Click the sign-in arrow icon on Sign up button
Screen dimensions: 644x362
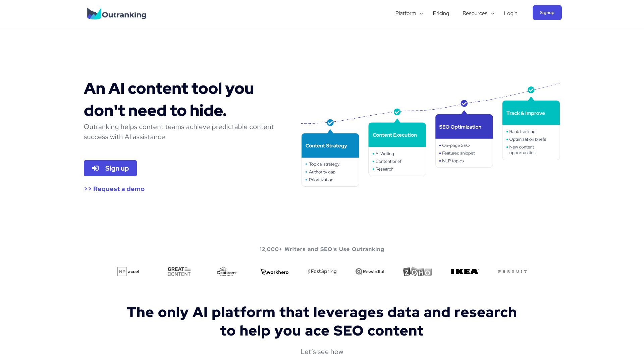95,168
